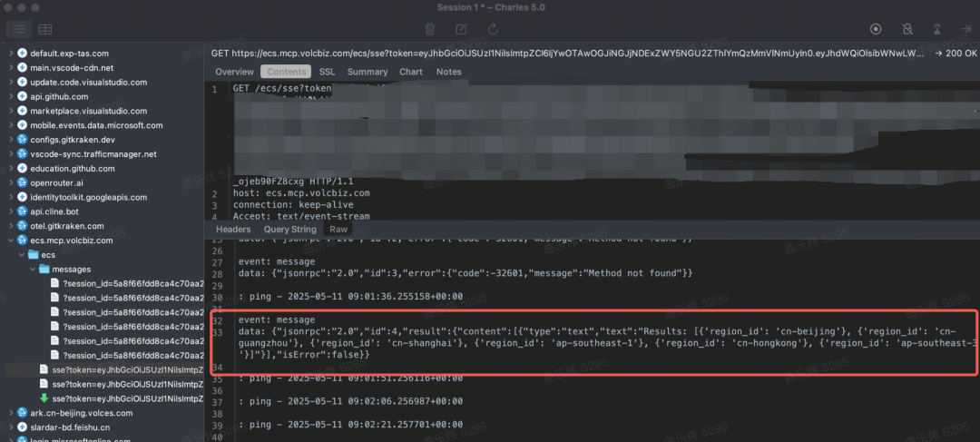Select the Contents tab
This screenshot has width=980, height=442.
pos(286,72)
